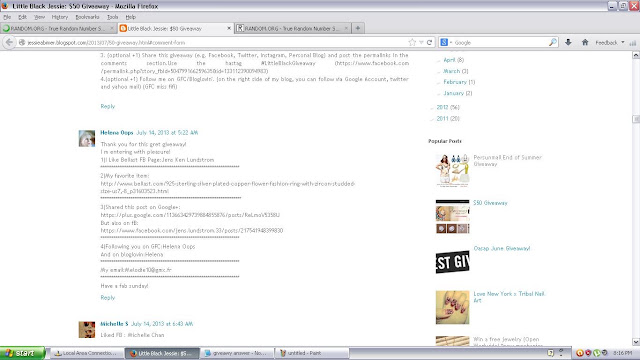Open the January archive link
Image resolution: width=640 pixels, height=360 pixels.
tap(453, 93)
